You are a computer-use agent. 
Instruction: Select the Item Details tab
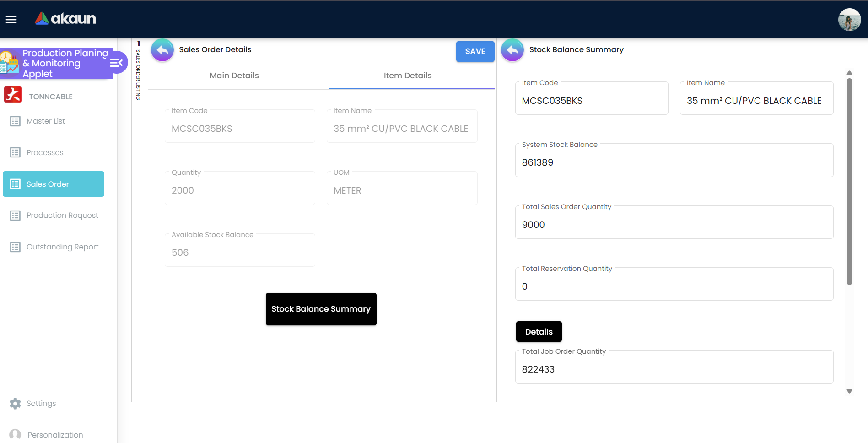408,76
